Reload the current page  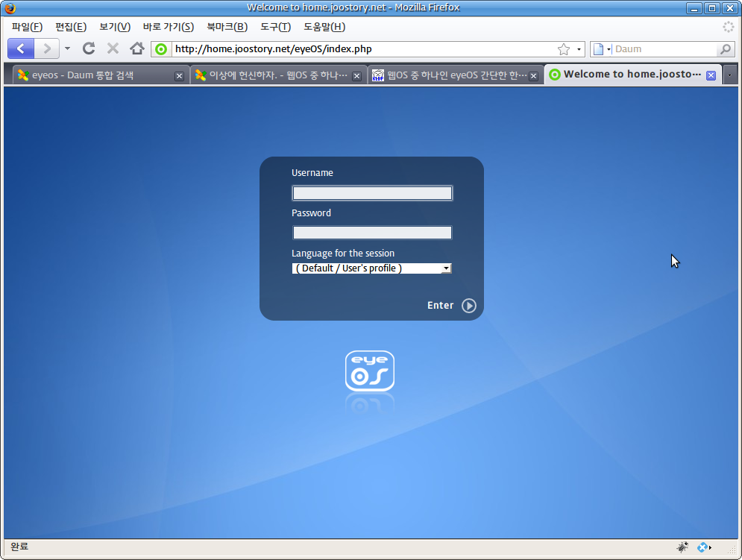click(89, 48)
